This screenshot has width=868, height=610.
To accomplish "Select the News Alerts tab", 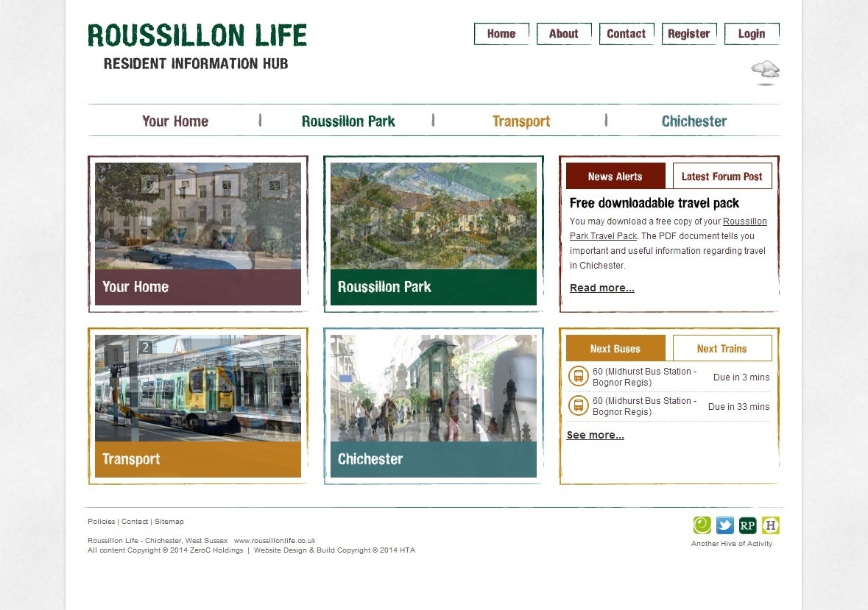I will [x=615, y=177].
